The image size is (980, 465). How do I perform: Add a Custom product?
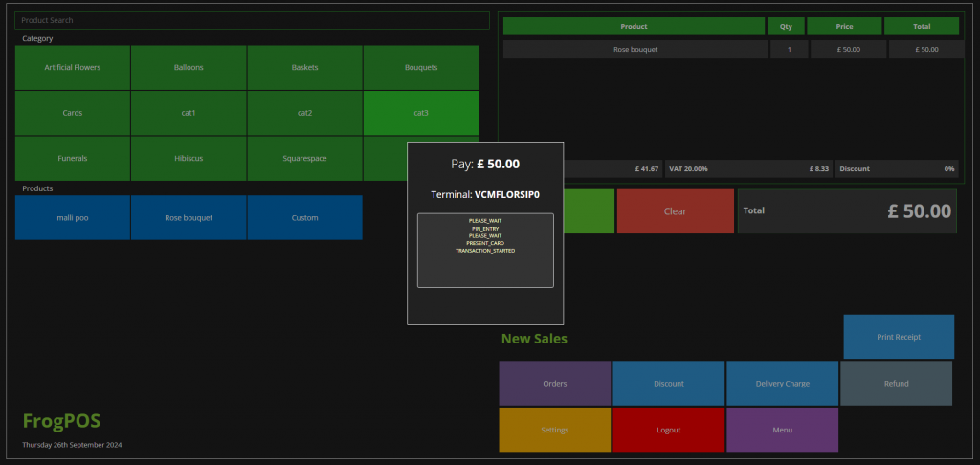[x=304, y=218]
